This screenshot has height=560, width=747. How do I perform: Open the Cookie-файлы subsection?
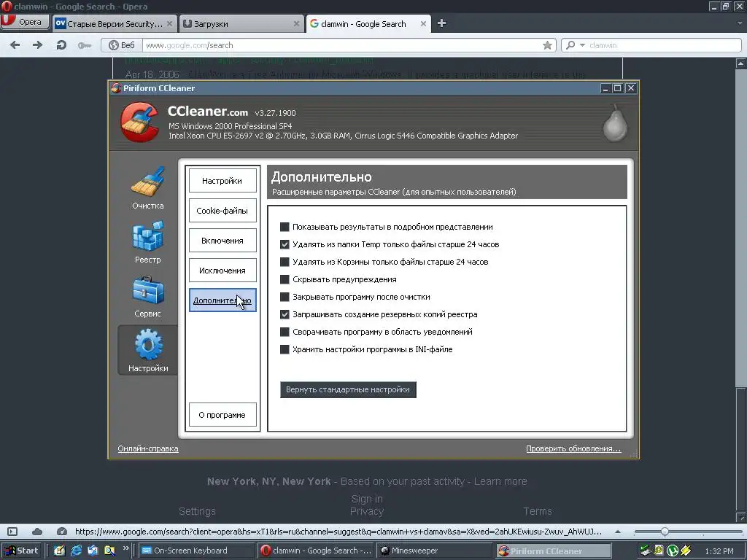click(222, 211)
